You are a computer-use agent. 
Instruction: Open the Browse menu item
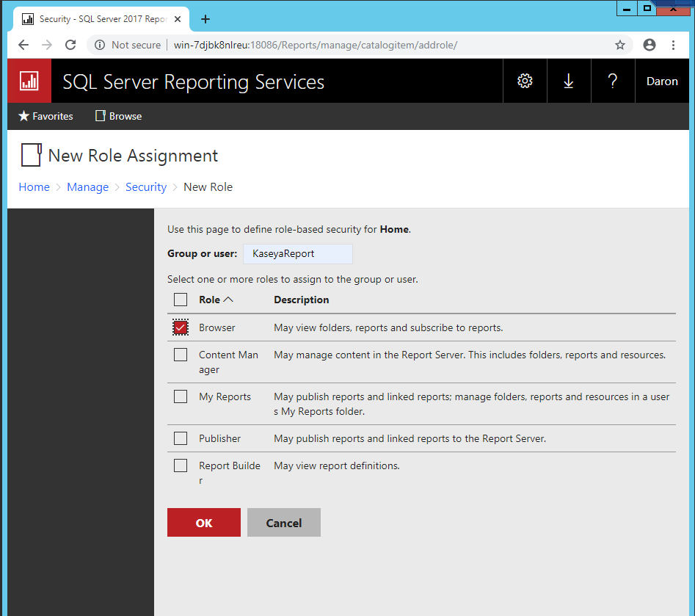119,116
